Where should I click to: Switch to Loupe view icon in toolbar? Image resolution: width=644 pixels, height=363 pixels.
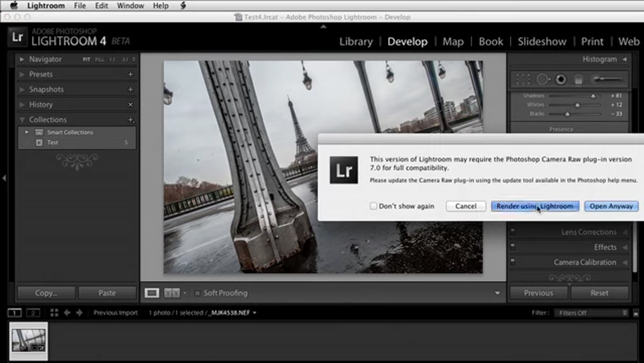(x=152, y=293)
